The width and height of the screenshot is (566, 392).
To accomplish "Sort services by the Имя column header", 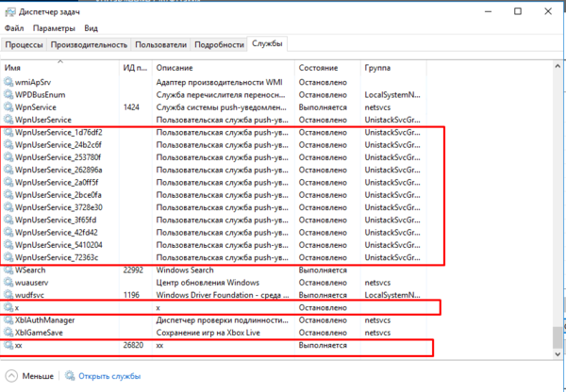I will [x=57, y=69].
